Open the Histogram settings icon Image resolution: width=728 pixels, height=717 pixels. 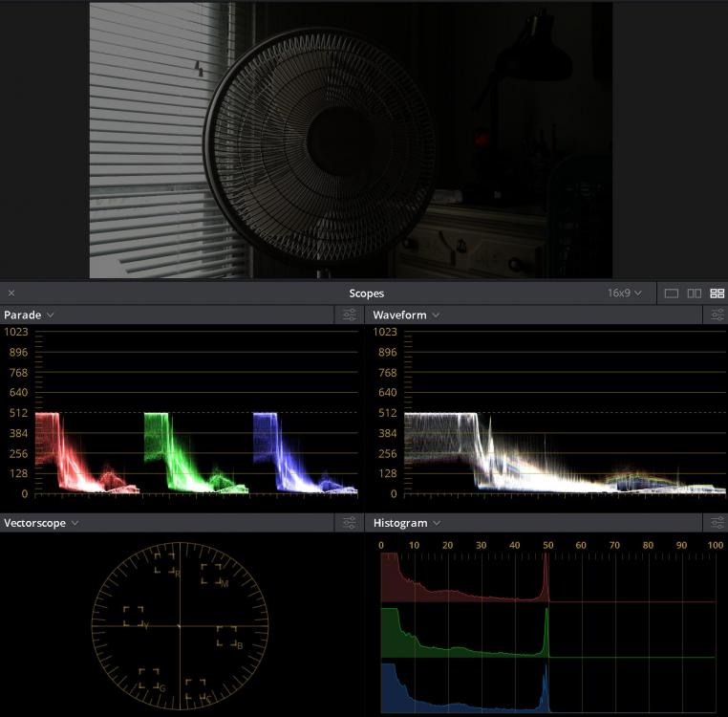tap(716, 523)
